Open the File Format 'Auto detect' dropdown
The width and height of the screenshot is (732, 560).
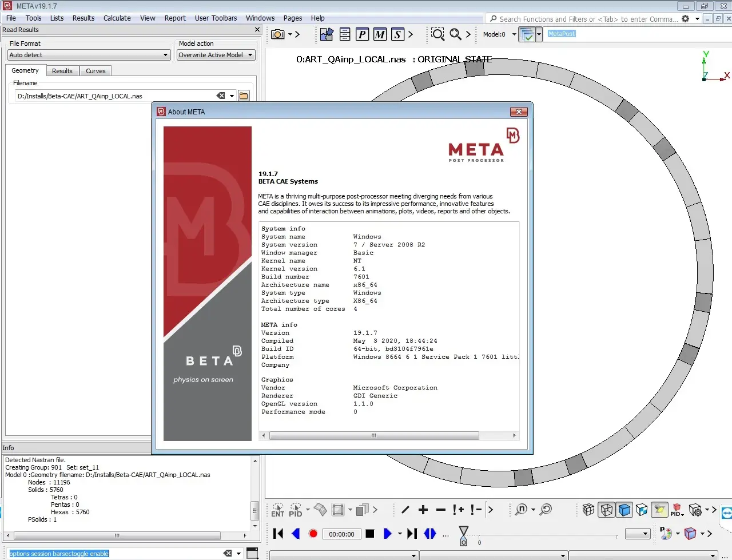[89, 55]
